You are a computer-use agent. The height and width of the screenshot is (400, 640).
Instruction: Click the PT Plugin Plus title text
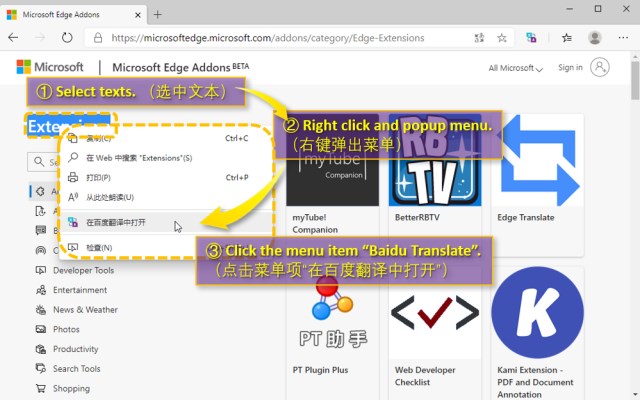[x=320, y=370]
